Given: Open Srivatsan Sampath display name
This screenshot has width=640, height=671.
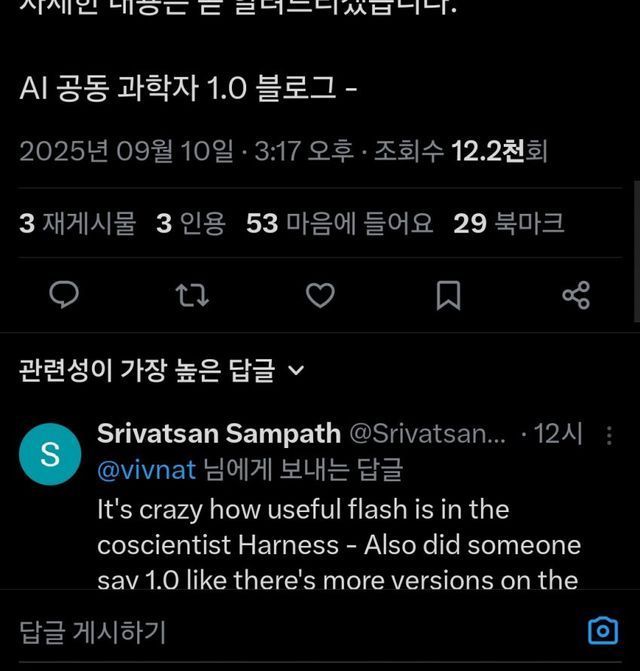Looking at the screenshot, I should pos(218,434).
